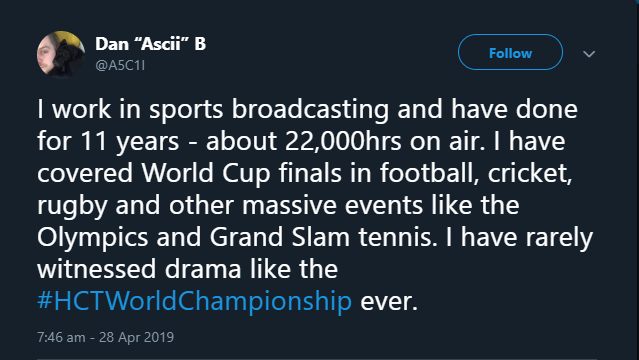Click the Follow button
This screenshot has height=360, width=639.
[510, 53]
